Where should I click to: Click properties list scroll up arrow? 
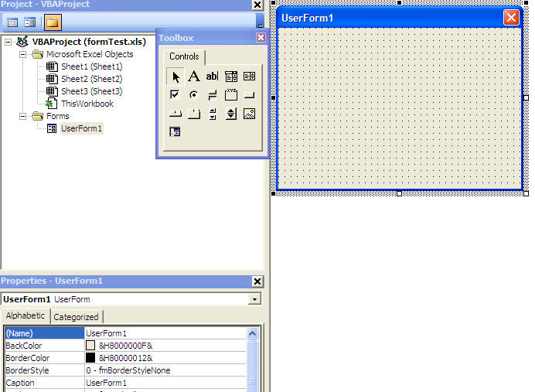coord(253,333)
